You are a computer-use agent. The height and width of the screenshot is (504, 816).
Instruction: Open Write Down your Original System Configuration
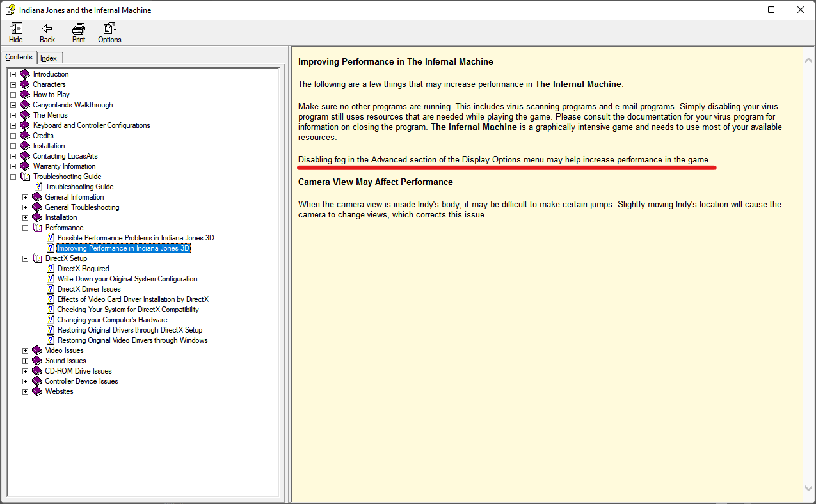click(x=127, y=279)
